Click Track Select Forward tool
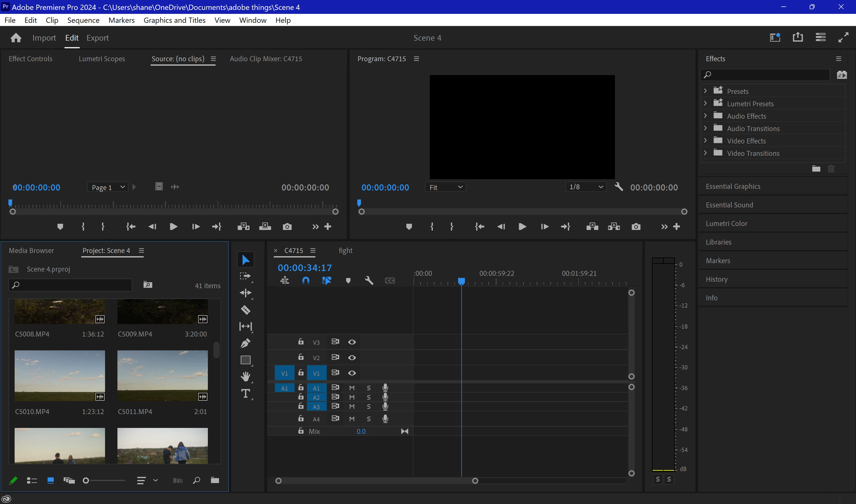 245,276
